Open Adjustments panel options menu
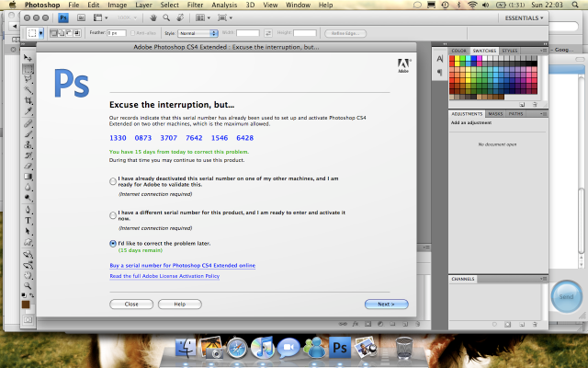Screen dimensions: 588x368 [543, 113]
